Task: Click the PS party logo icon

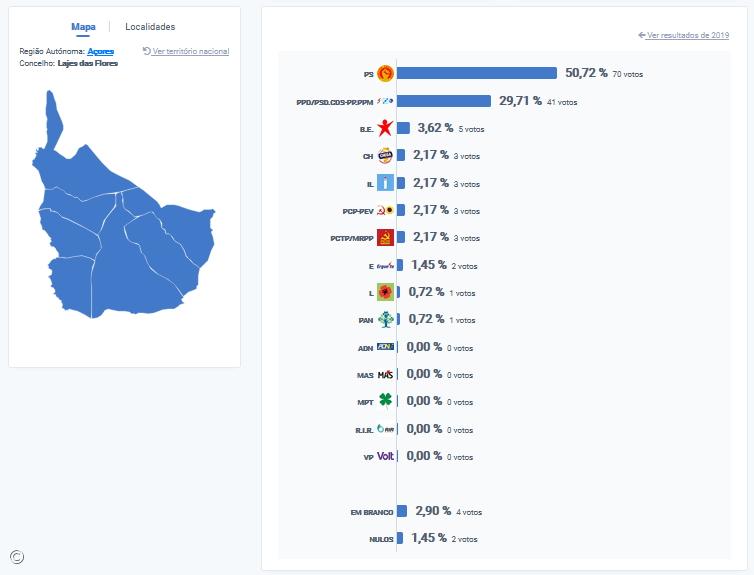Action: pos(385,73)
